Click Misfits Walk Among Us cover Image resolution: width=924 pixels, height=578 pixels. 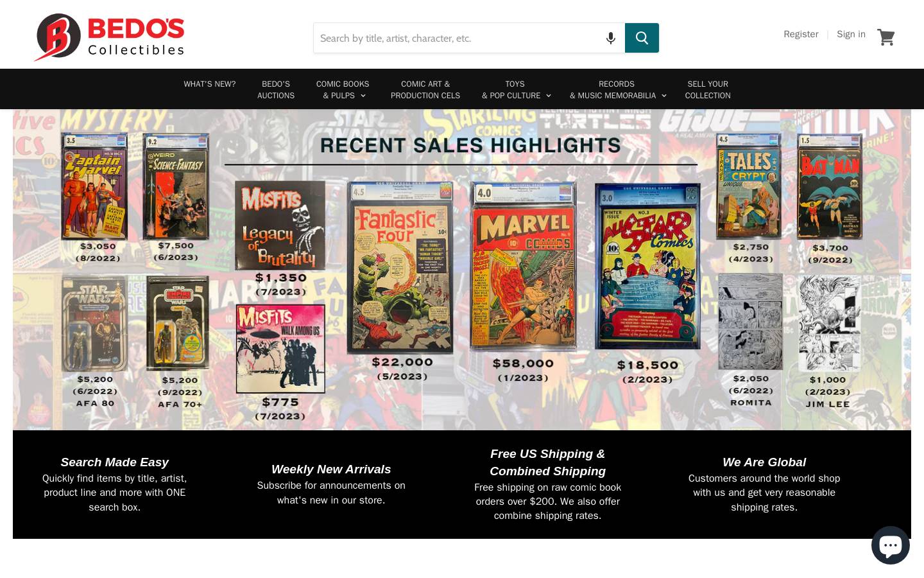280,349
